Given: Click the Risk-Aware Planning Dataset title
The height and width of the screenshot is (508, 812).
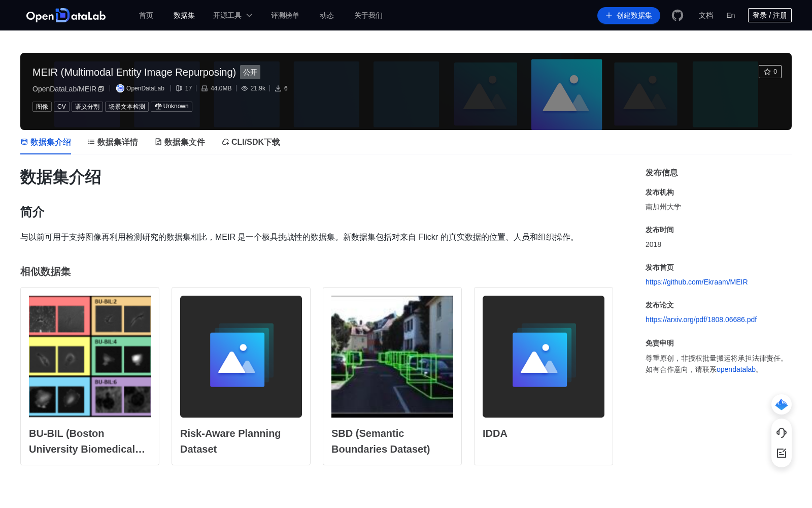Looking at the screenshot, I should (230, 441).
